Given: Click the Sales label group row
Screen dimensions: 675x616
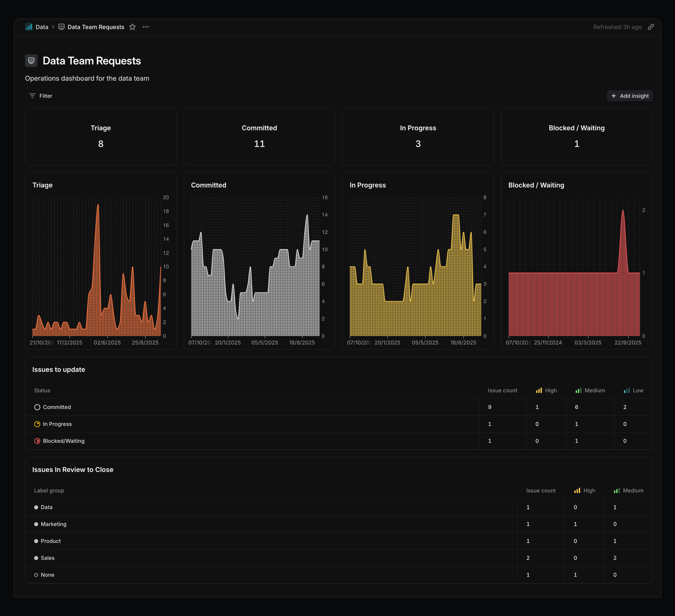Looking at the screenshot, I should point(48,558).
